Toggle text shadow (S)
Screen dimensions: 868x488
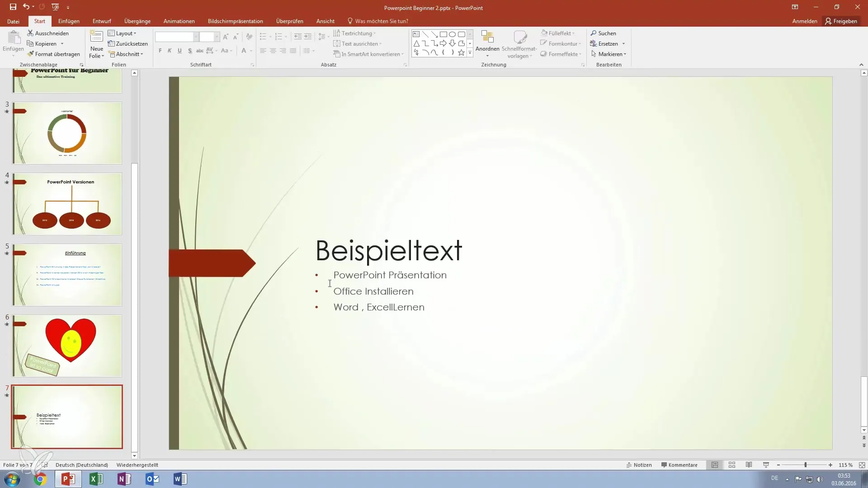tap(189, 51)
